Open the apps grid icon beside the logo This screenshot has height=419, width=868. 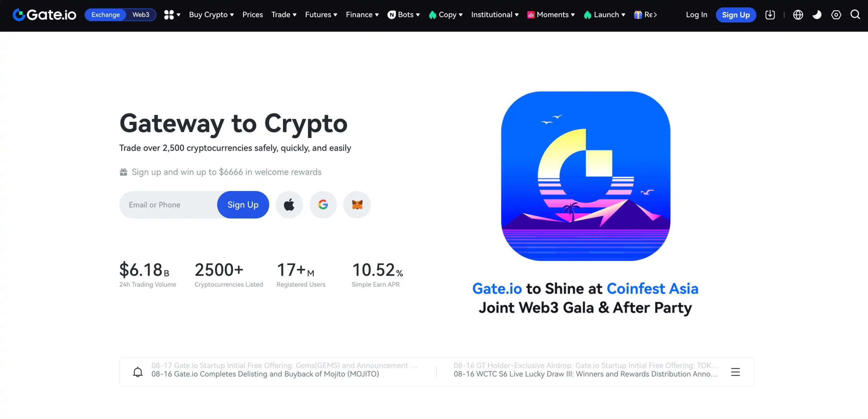click(x=170, y=15)
